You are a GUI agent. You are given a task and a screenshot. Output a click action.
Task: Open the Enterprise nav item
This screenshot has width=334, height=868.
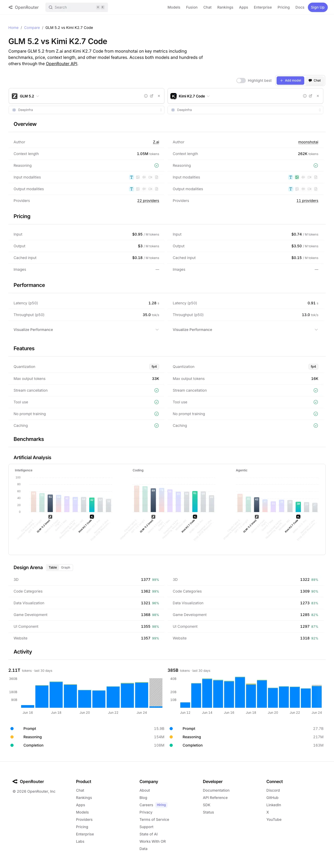pyautogui.click(x=263, y=7)
